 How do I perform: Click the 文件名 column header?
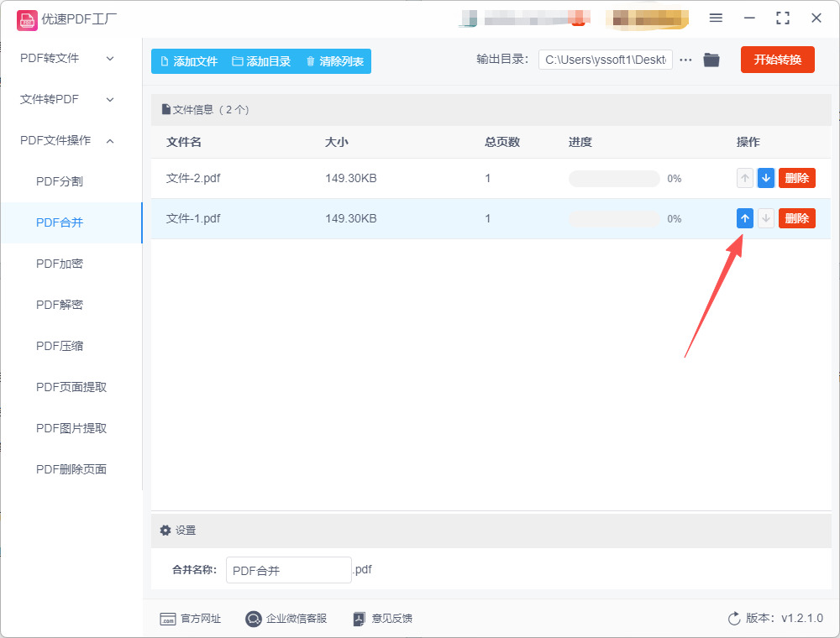click(x=184, y=142)
